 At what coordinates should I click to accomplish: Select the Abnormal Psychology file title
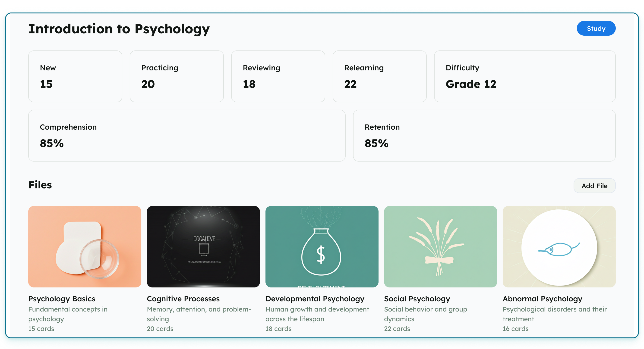tap(542, 299)
